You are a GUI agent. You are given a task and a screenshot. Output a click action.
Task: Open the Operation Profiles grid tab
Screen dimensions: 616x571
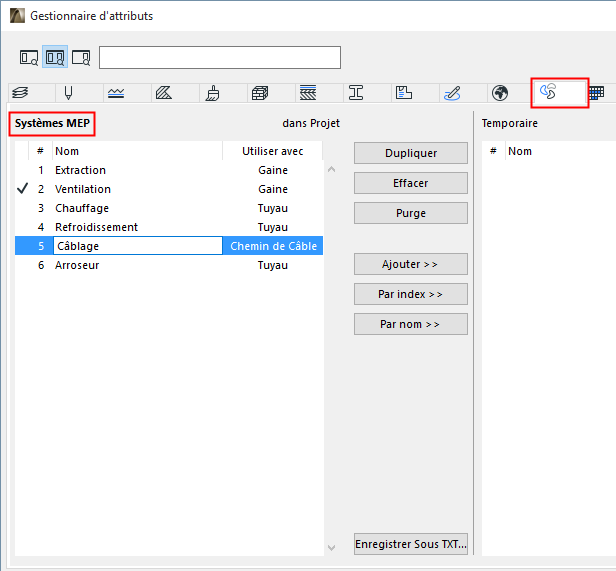point(597,93)
